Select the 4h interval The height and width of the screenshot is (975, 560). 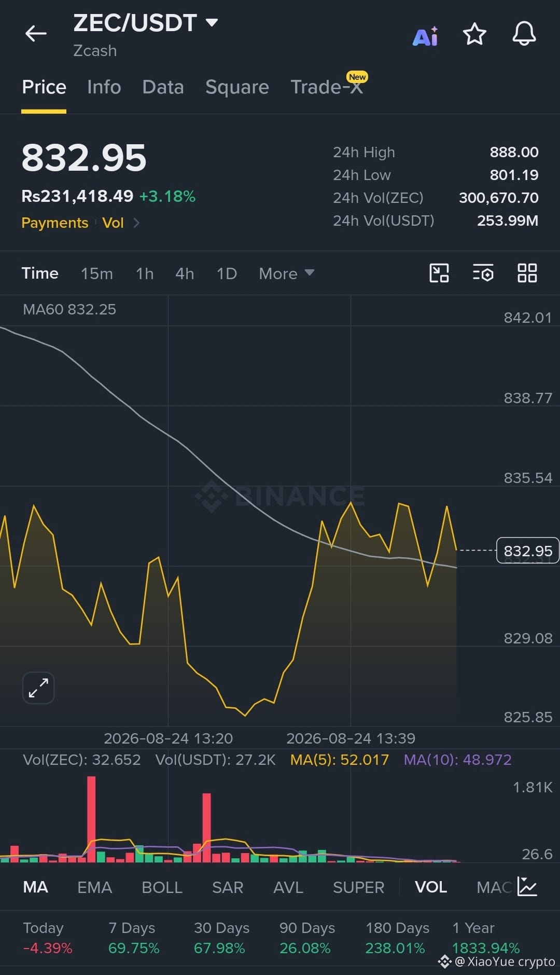pos(185,273)
